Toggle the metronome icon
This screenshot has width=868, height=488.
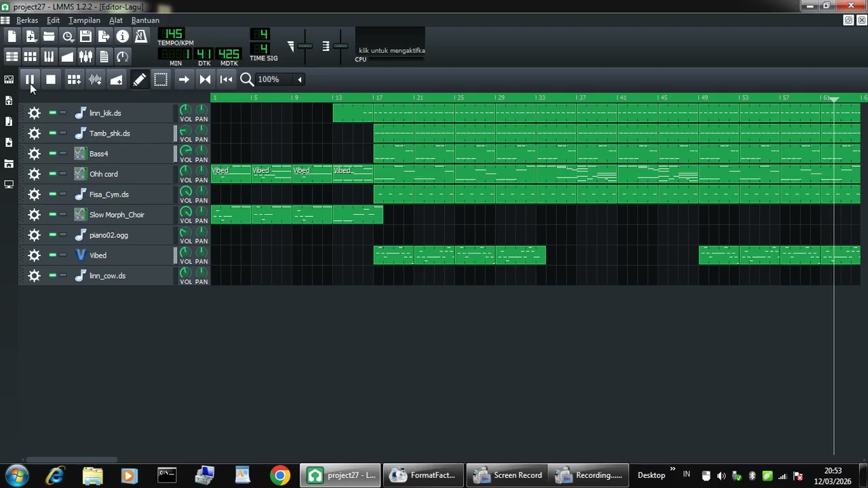[x=140, y=37]
